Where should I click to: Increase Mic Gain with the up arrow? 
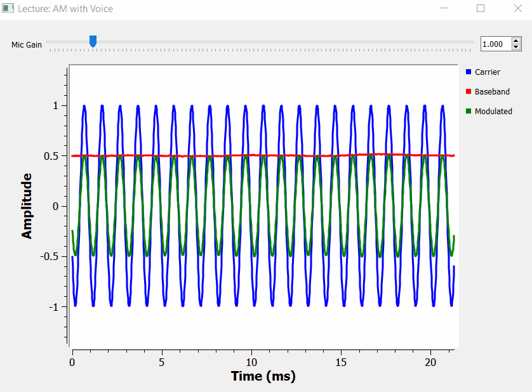coord(516,41)
